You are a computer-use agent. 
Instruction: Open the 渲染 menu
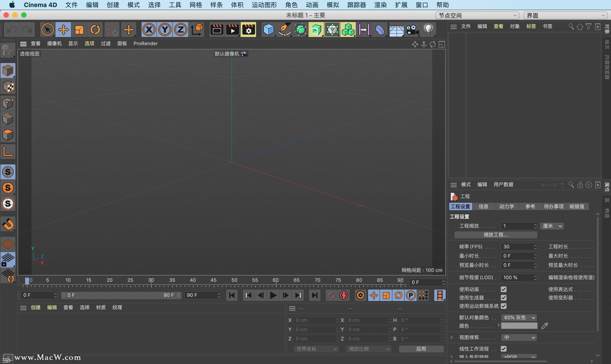(x=380, y=5)
